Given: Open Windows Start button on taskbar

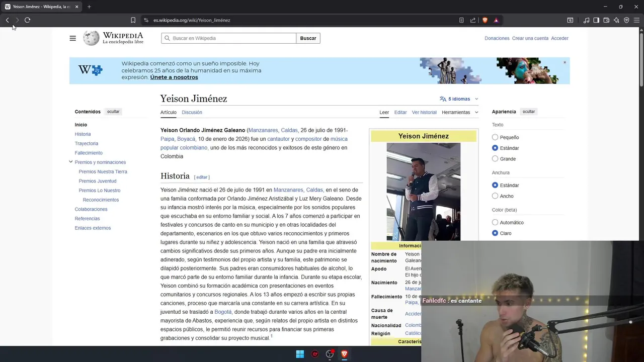Looking at the screenshot, I should point(300,354).
